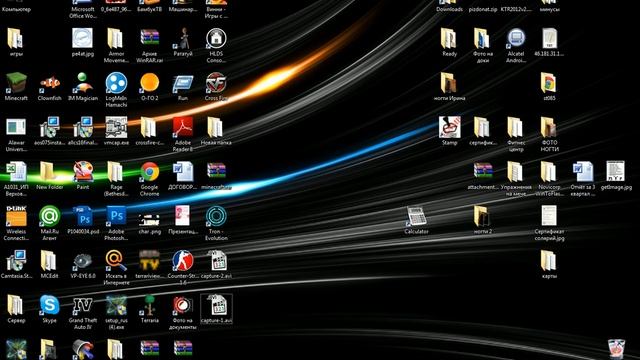Open Adobe Reader 8
640x360 pixels.
tap(183, 127)
